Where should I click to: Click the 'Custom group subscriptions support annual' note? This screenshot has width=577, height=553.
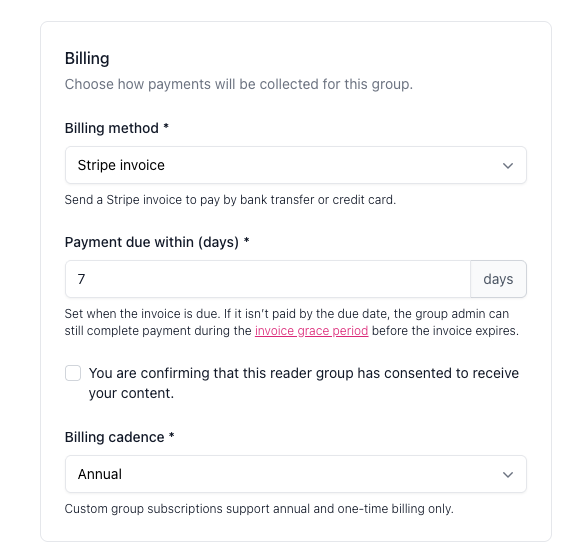(x=259, y=509)
